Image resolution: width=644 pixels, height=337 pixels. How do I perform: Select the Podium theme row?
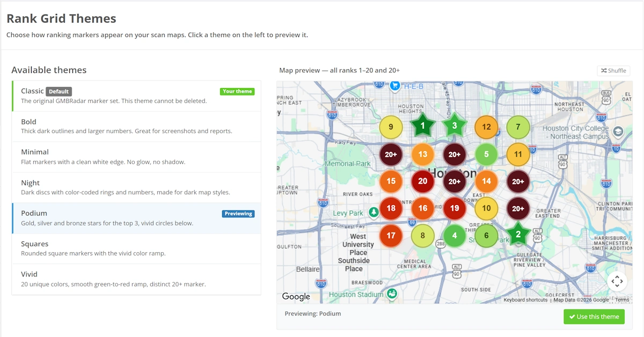pos(137,218)
